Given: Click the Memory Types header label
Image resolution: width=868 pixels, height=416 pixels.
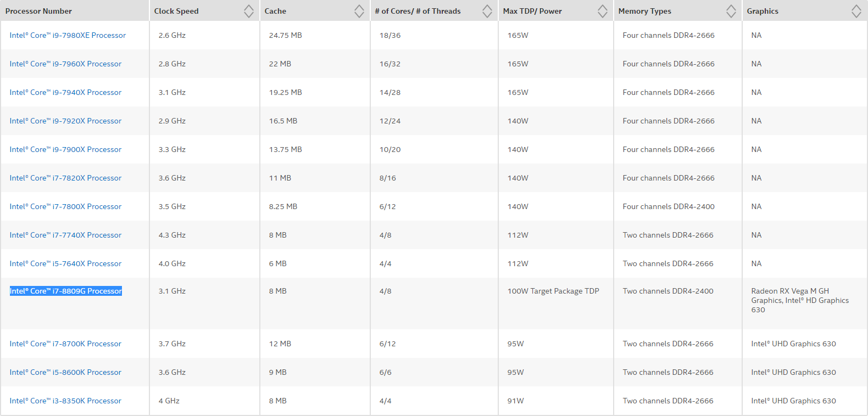Looking at the screenshot, I should coord(645,11).
